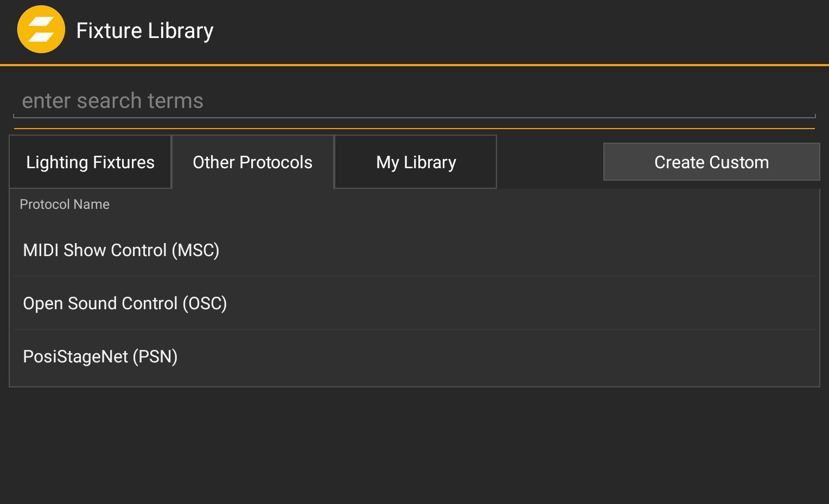Open the OSC protocol list item
This screenshot has height=504, width=829.
(125, 303)
